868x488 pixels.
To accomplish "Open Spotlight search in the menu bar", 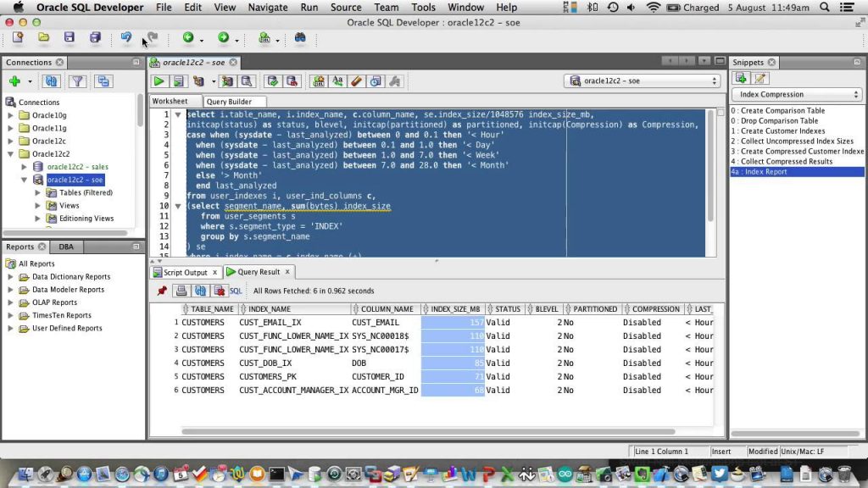I will click(x=824, y=7).
